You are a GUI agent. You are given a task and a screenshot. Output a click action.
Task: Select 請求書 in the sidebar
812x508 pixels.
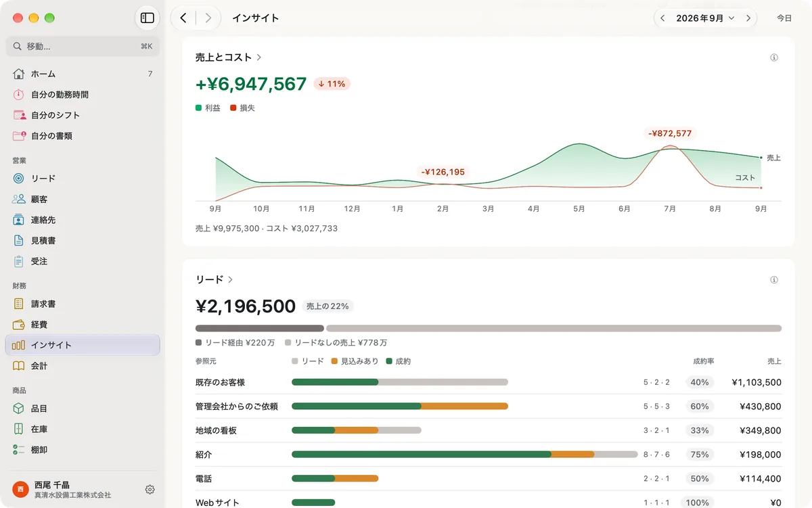[83, 304]
